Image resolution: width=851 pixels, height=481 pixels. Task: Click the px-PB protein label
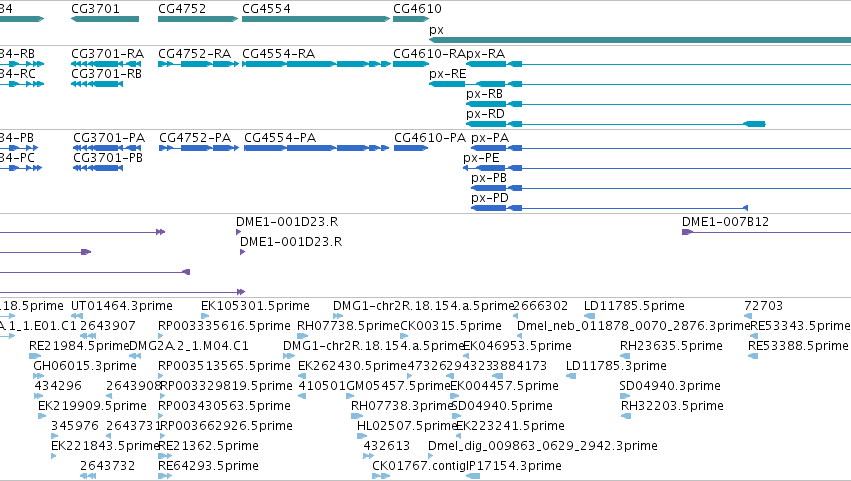[489, 178]
